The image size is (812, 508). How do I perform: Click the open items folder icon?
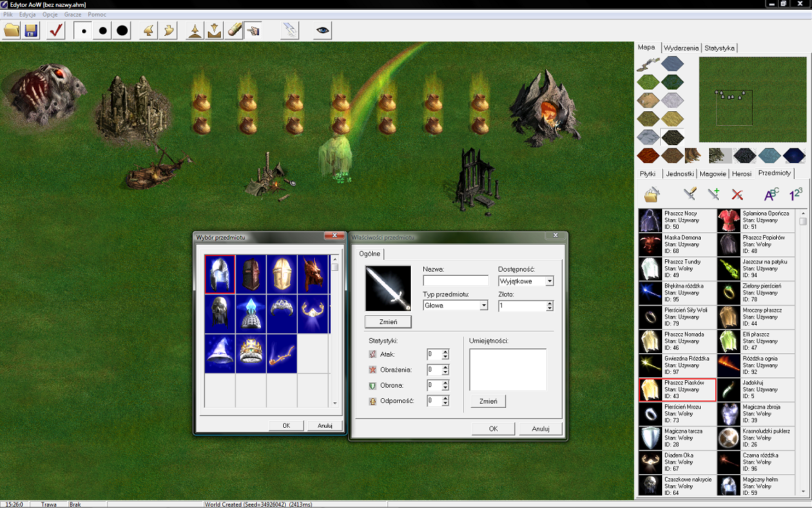click(652, 194)
